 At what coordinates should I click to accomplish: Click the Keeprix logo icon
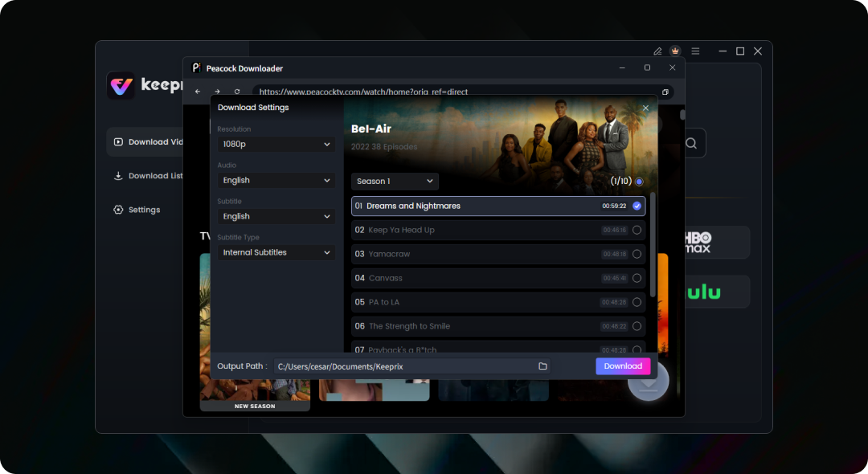coord(121,86)
